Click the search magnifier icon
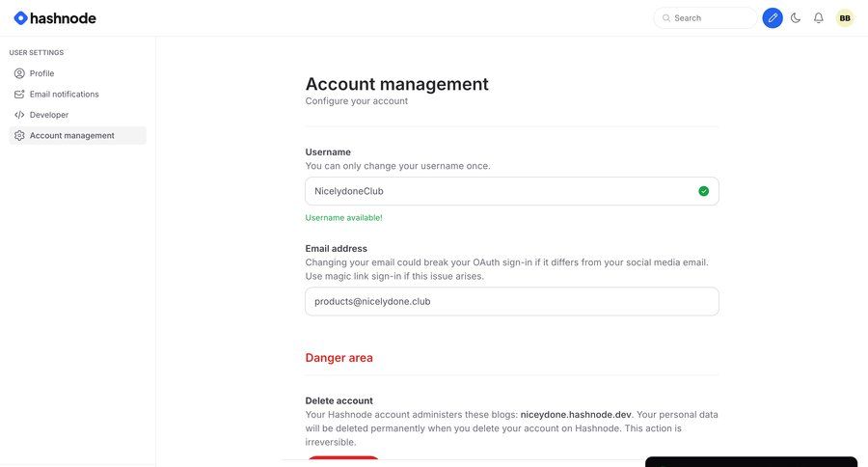 click(665, 18)
